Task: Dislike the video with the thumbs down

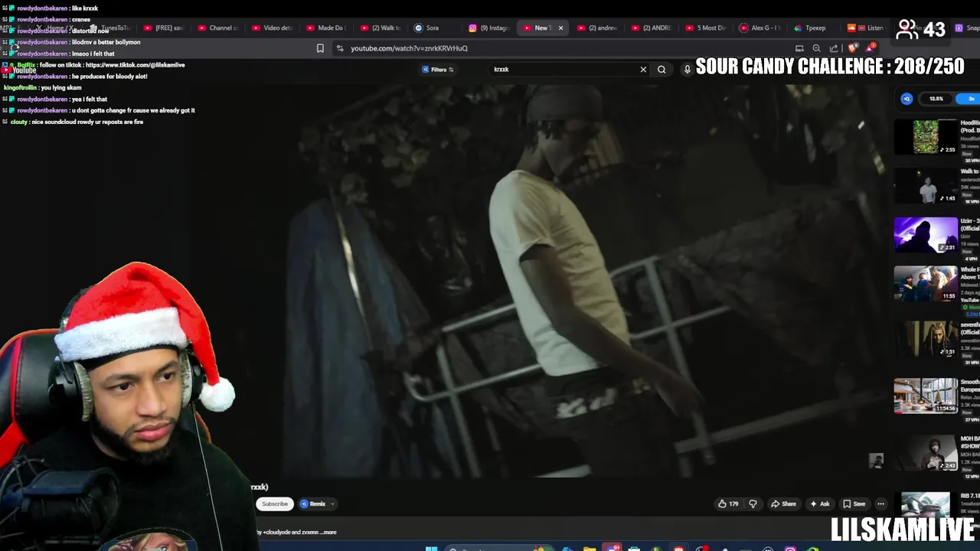Action: pos(753,504)
